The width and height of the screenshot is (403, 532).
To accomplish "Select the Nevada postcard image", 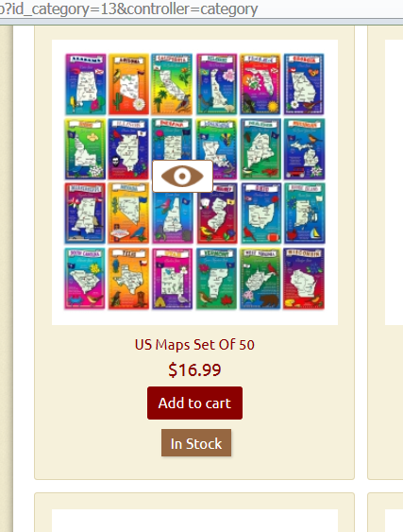I will click(128, 213).
